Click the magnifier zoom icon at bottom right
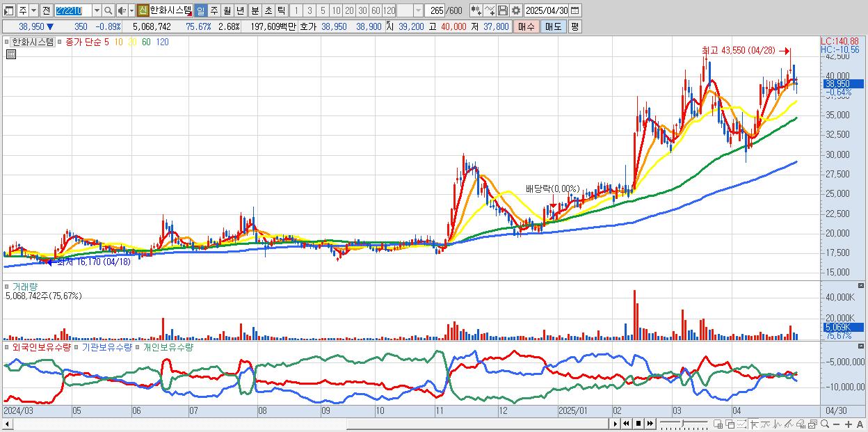The width and height of the screenshot is (868, 432). (x=825, y=424)
